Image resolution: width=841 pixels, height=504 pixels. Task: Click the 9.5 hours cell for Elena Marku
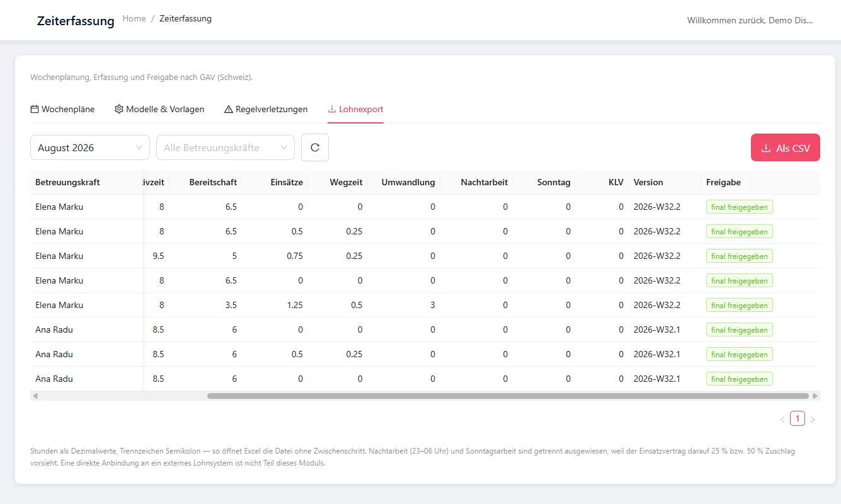[x=158, y=256]
